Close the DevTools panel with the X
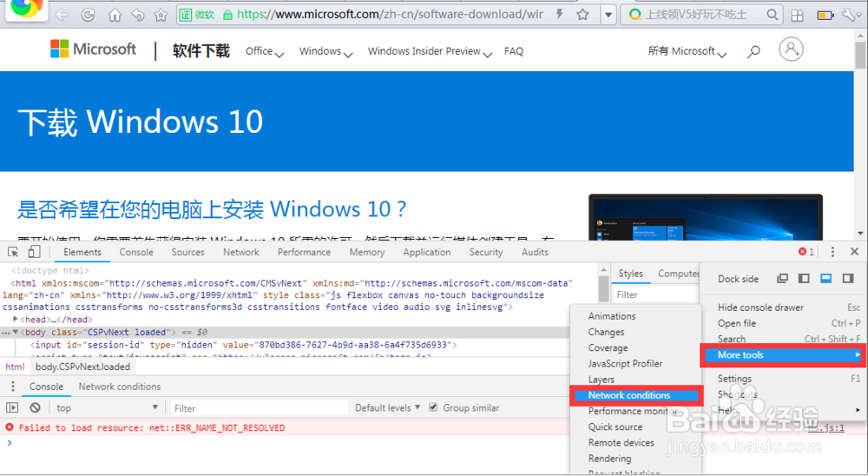Screen dimensions: 868x476 pyautogui.click(x=854, y=252)
